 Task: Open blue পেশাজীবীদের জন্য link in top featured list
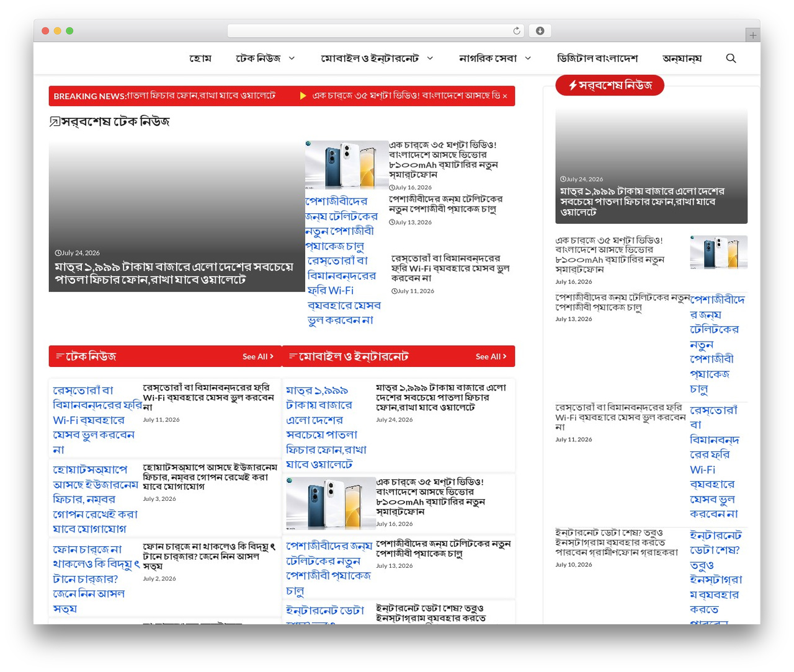click(x=341, y=224)
